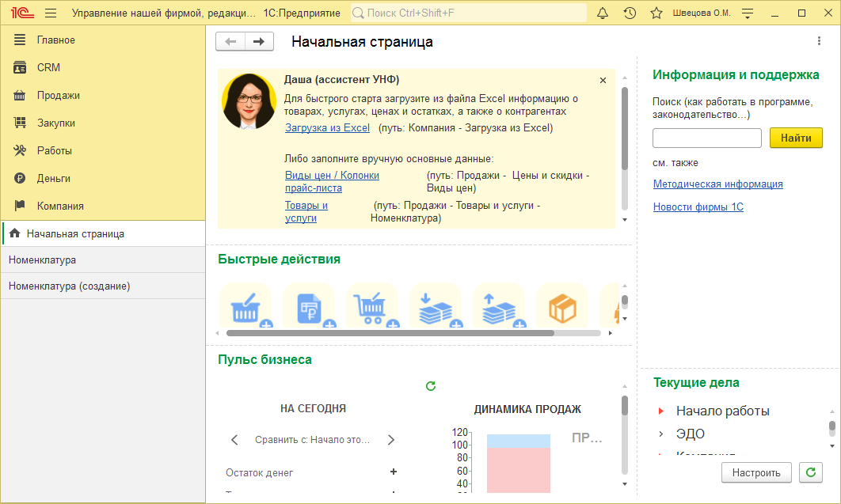Add indicator plus next to Остаток денег
Viewport: 841px width, 504px height.
coord(393,472)
